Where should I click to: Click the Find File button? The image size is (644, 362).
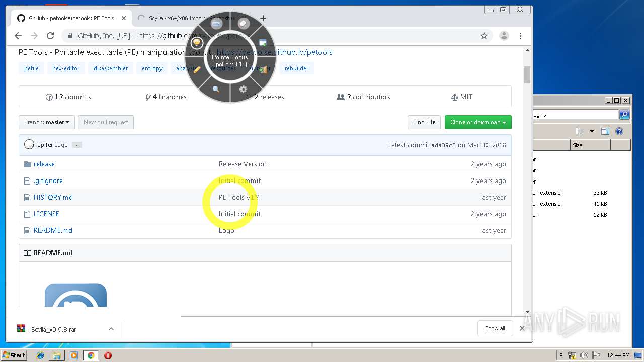coord(424,122)
